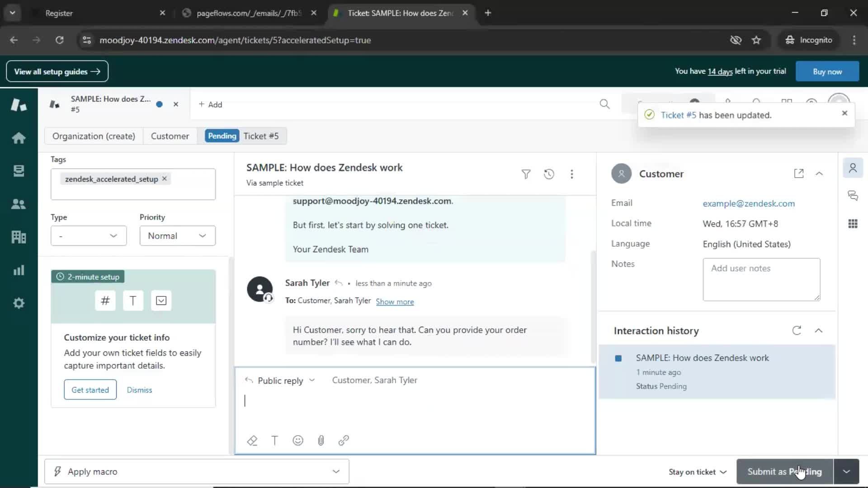Switch to Register browser tab
This screenshot has height=488, width=868.
pyautogui.click(x=100, y=13)
